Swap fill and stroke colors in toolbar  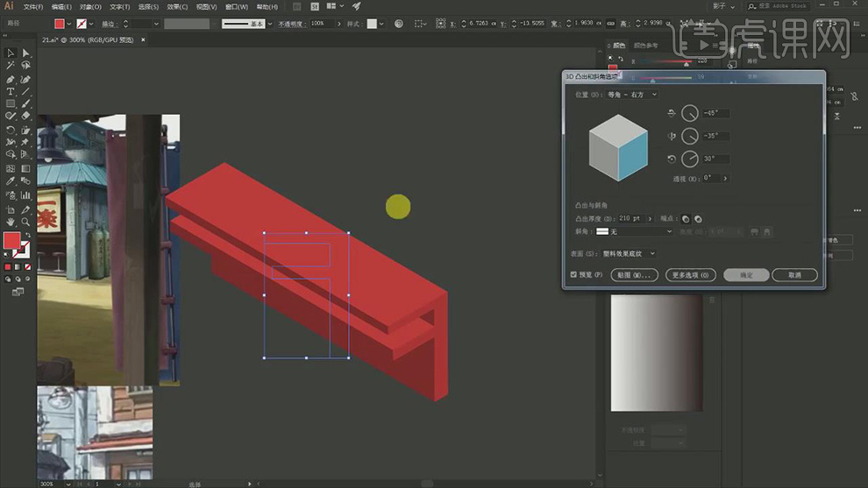pyautogui.click(x=26, y=235)
